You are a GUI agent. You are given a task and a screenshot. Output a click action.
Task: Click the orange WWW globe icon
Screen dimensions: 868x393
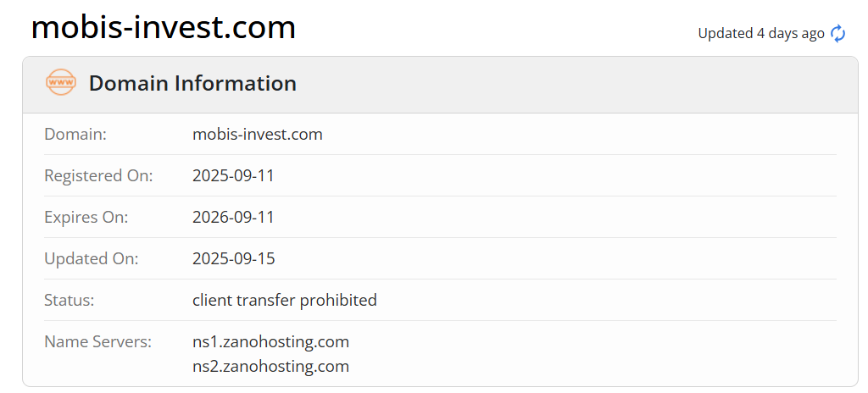(x=60, y=83)
